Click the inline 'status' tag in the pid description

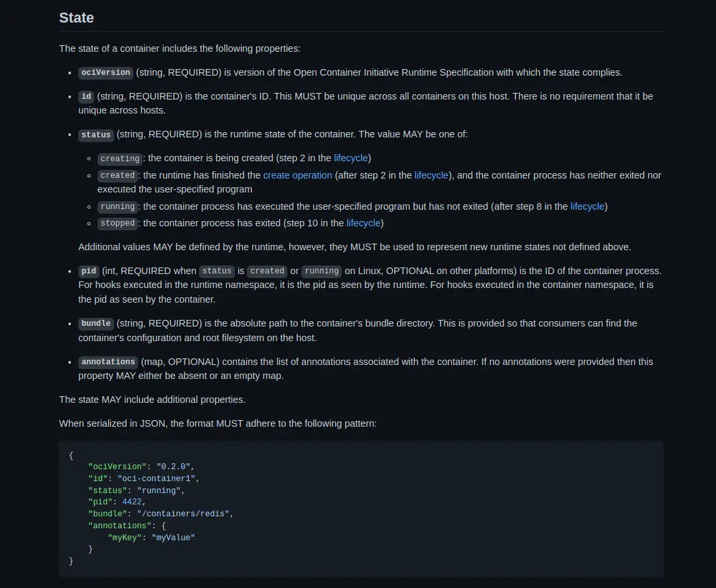[x=217, y=271]
